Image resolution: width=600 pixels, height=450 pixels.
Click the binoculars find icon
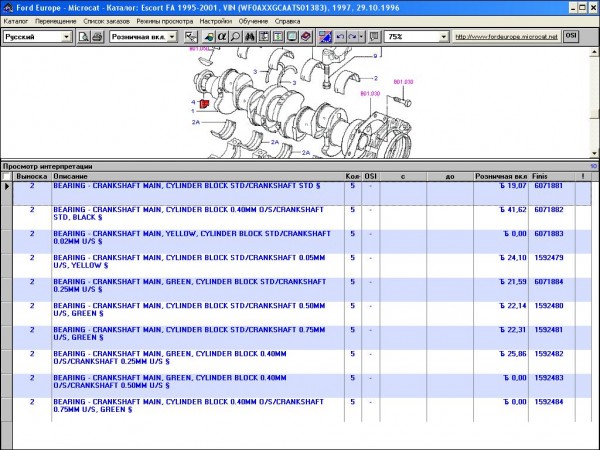[x=250, y=37]
